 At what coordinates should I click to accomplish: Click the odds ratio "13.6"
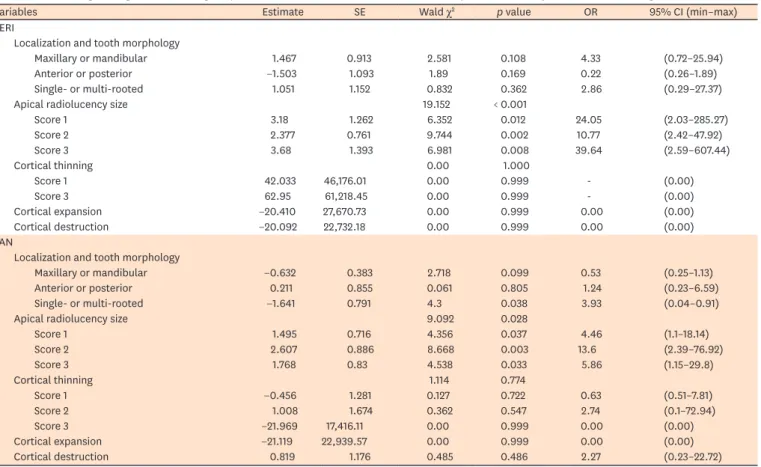click(x=586, y=350)
